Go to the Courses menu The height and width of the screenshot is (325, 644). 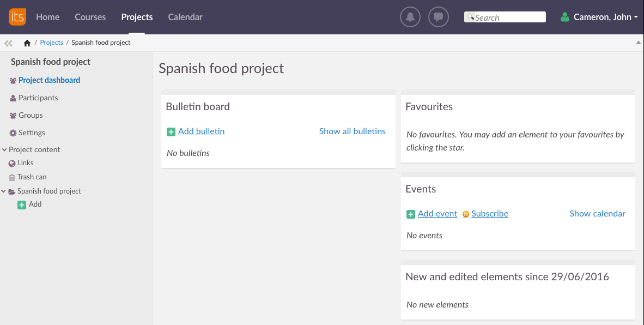[90, 17]
